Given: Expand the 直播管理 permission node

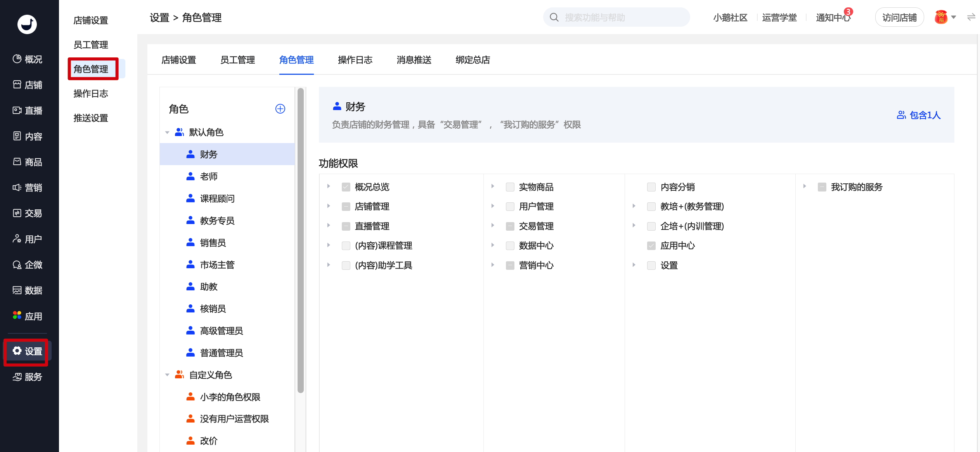Looking at the screenshot, I should point(329,225).
